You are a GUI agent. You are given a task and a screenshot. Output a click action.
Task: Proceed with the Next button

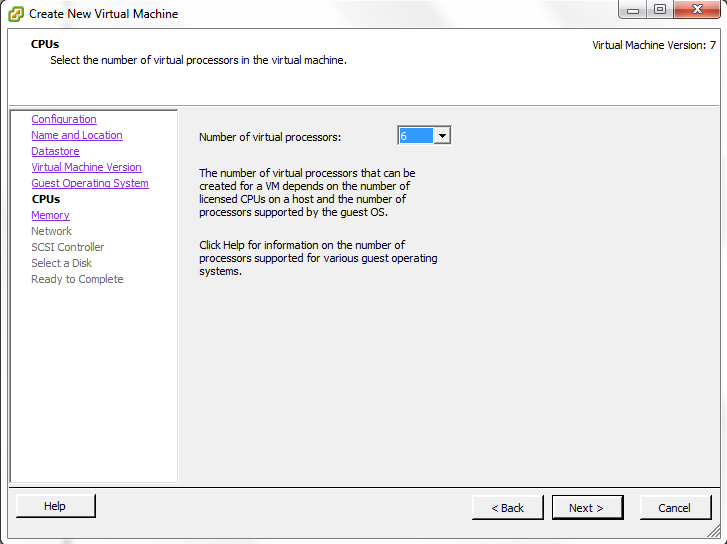click(x=587, y=508)
